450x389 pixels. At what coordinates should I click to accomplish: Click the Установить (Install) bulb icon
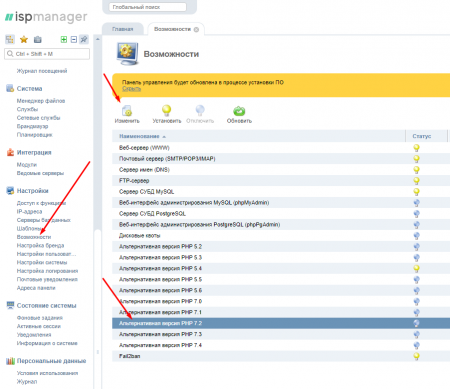point(167,110)
